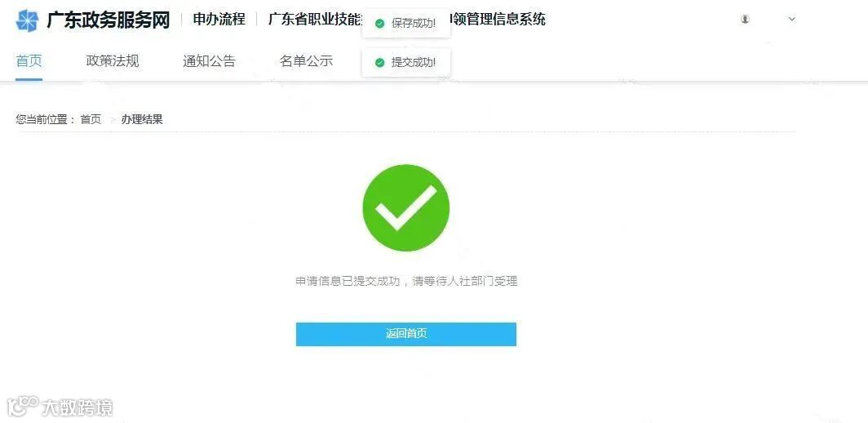Screen dimensions: 868x423
Task: Click the 首页 breadcrumb link
Action: (91, 119)
